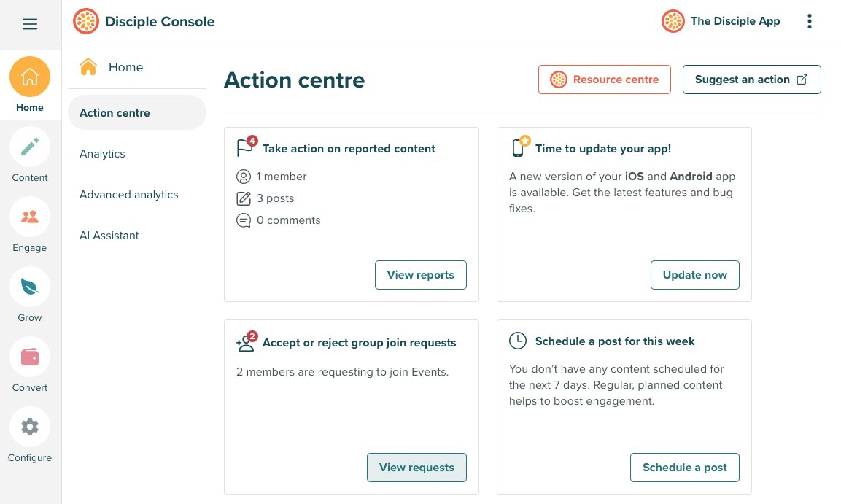
Task: Open Advanced analytics menu item
Action: click(x=129, y=195)
